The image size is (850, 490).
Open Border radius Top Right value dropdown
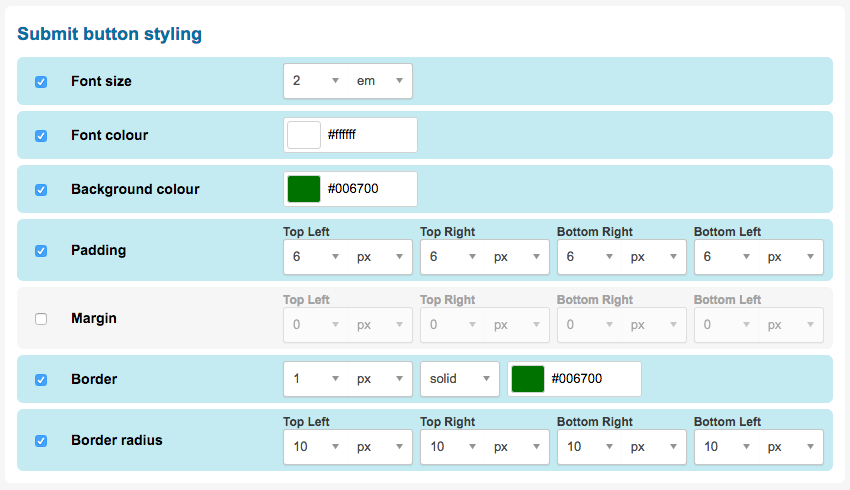pos(453,447)
